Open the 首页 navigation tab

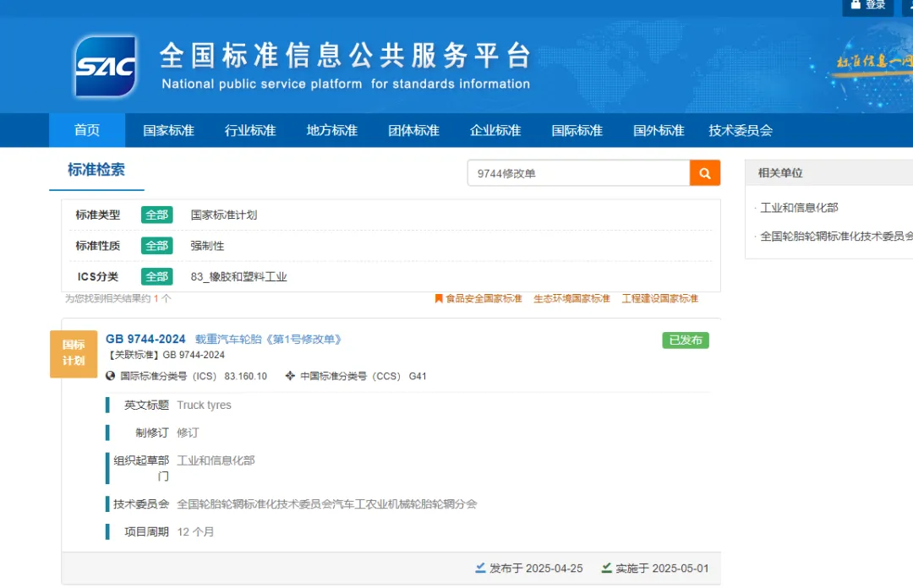click(x=87, y=130)
